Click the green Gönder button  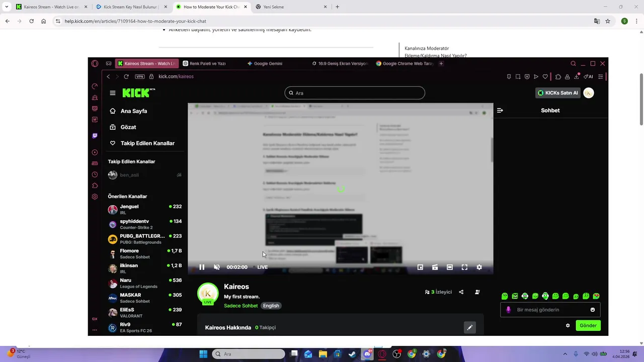coord(588,326)
